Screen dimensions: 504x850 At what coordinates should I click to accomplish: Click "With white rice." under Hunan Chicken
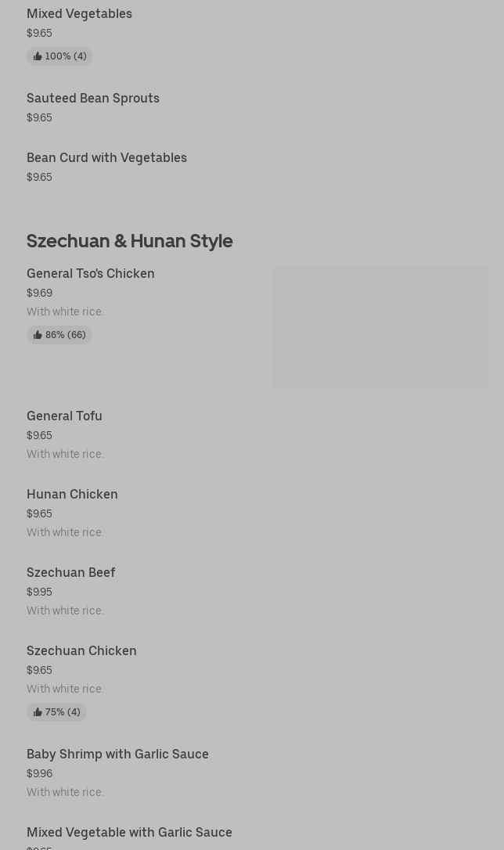click(x=65, y=532)
